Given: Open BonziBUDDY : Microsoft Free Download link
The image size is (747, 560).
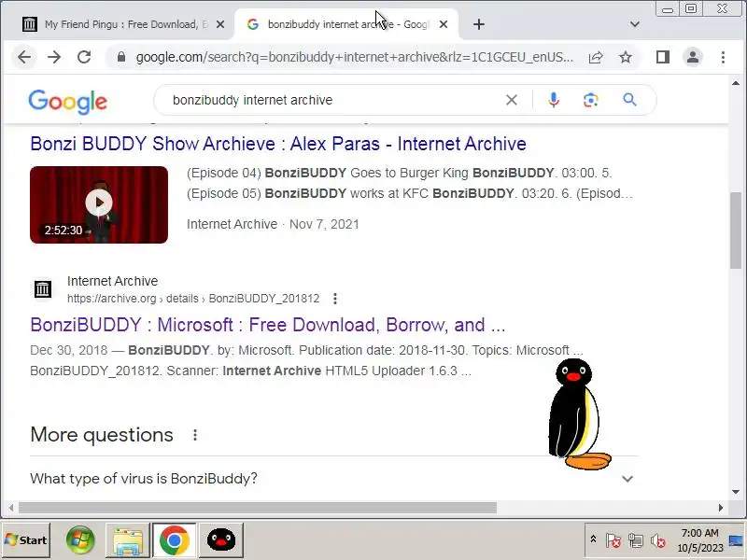Looking at the screenshot, I should pyautogui.click(x=268, y=325).
